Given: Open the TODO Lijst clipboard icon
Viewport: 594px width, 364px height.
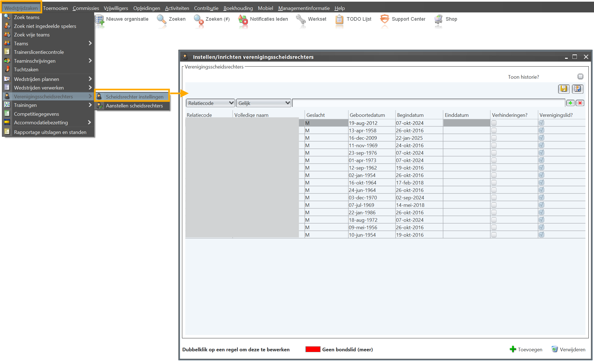Looking at the screenshot, I should (x=339, y=19).
